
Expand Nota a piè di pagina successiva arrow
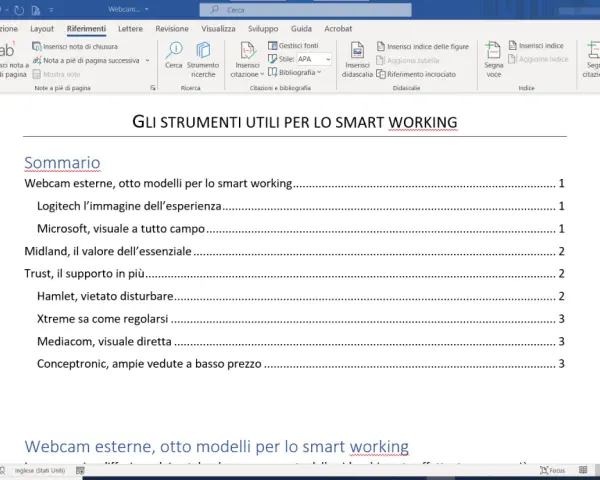147,60
